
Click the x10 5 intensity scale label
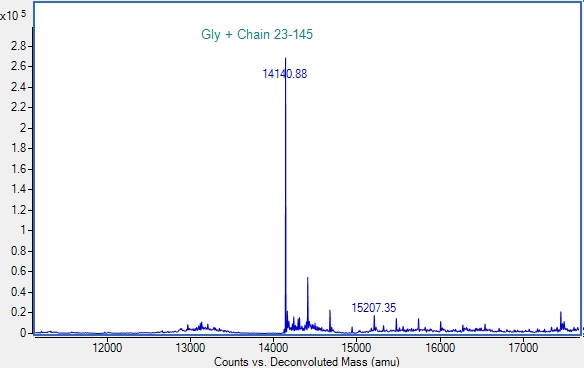pyautogui.click(x=13, y=16)
